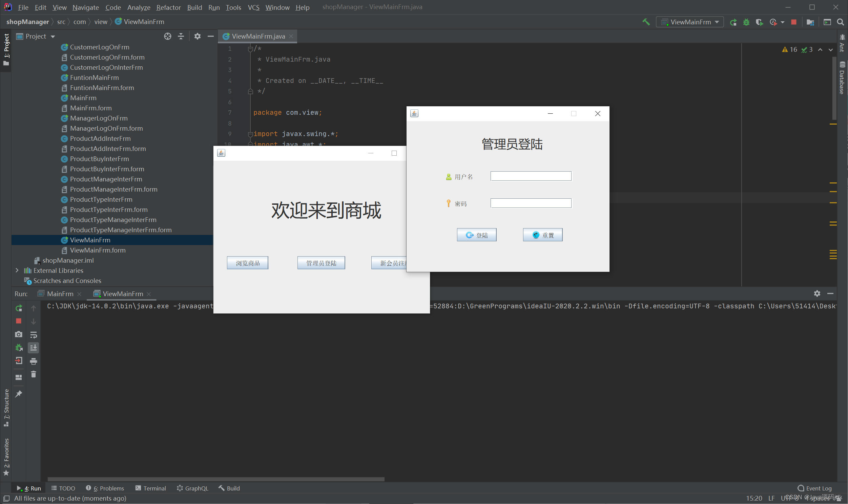Click the 重置 reset button

(x=542, y=235)
